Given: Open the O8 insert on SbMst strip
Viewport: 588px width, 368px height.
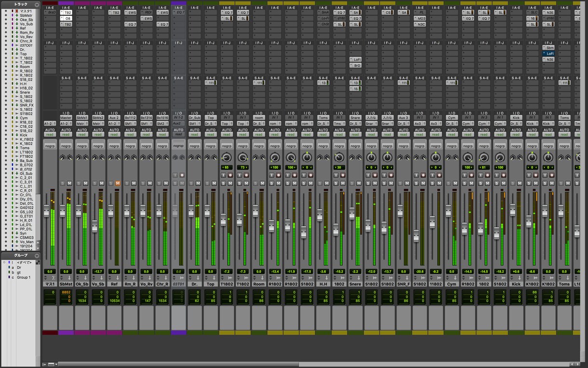Looking at the screenshot, I should click(x=66, y=18).
